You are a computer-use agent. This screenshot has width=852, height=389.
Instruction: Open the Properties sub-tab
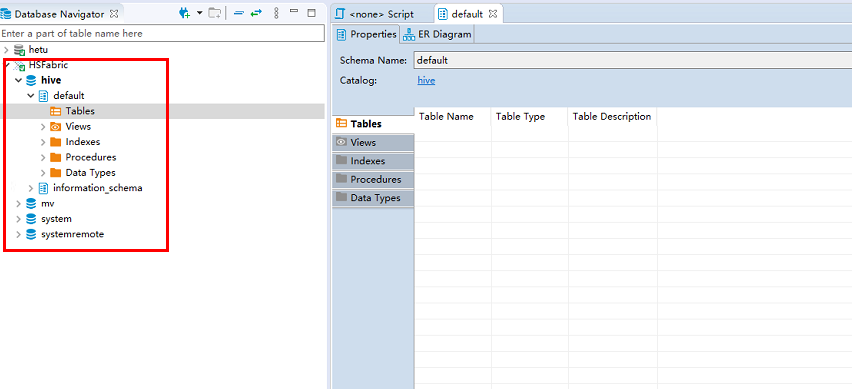click(367, 35)
